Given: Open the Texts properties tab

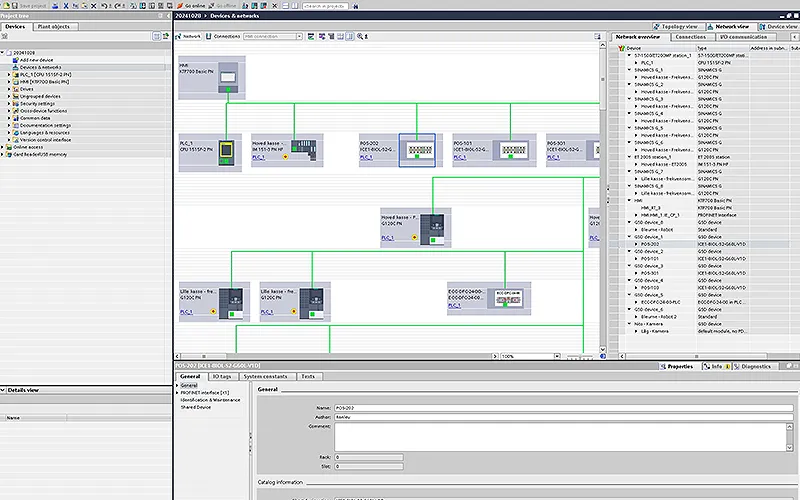Looking at the screenshot, I should coord(308,377).
